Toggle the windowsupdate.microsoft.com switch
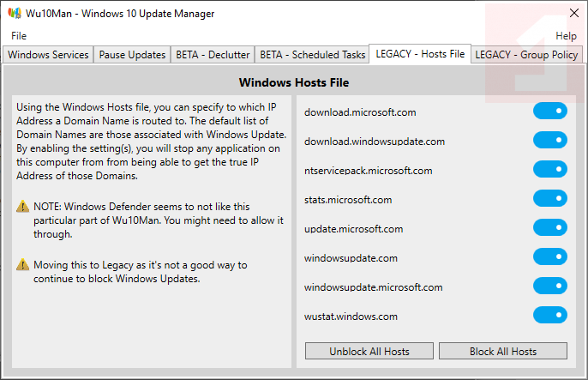 click(550, 287)
